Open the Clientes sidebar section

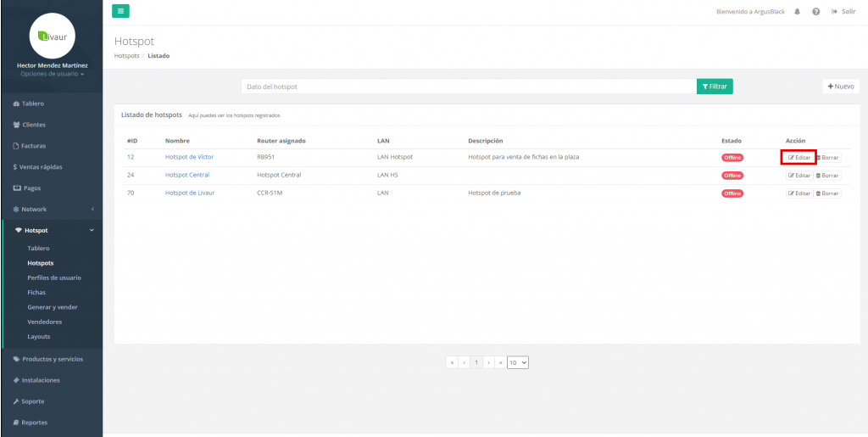pos(34,125)
